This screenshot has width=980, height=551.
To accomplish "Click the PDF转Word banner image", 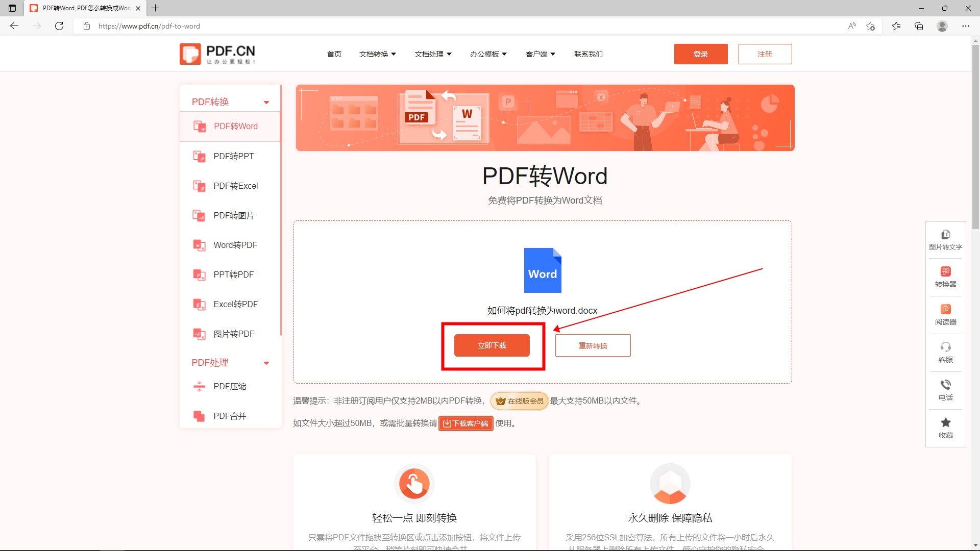I will point(545,118).
